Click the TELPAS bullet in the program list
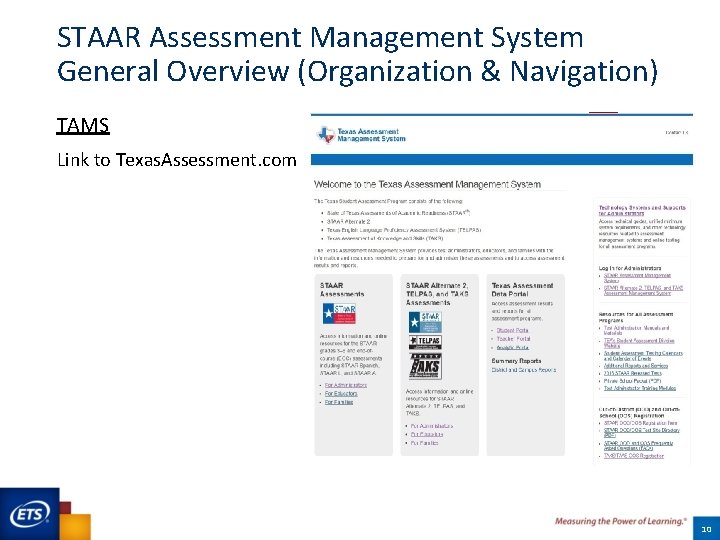Image resolution: width=720 pixels, height=540 pixels. pyautogui.click(x=404, y=230)
